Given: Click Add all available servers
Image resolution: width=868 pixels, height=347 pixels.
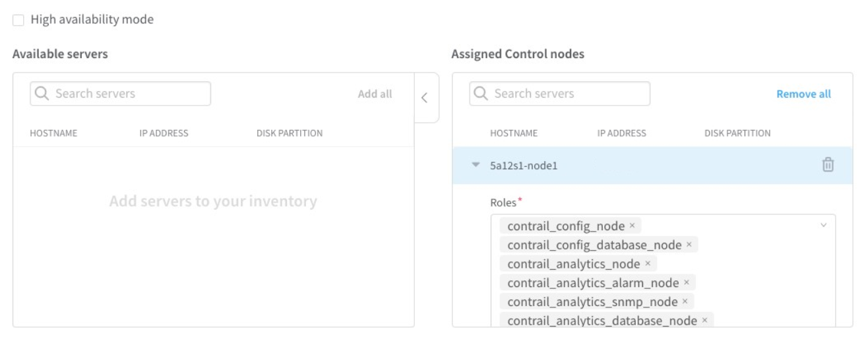Looking at the screenshot, I should (x=375, y=94).
